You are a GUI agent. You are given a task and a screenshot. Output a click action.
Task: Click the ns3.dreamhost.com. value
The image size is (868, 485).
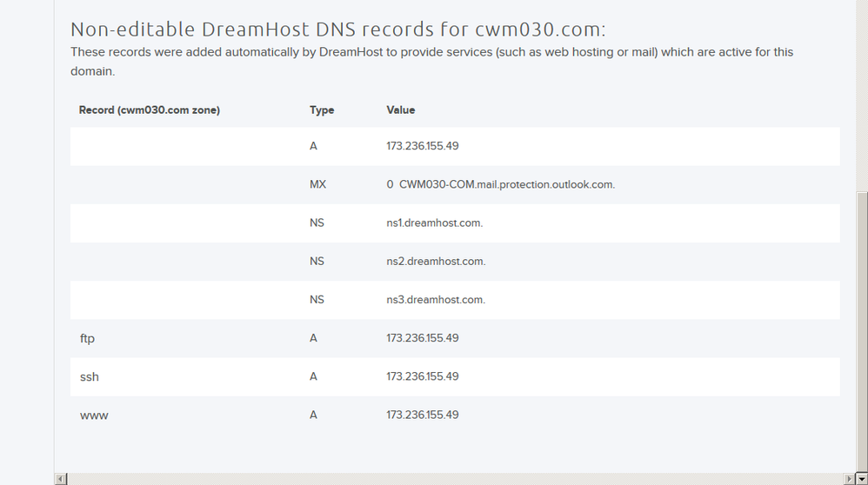436,300
